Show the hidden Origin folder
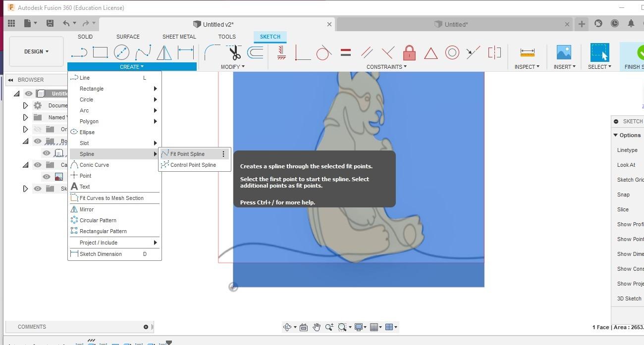This screenshot has height=345, width=644. point(38,129)
